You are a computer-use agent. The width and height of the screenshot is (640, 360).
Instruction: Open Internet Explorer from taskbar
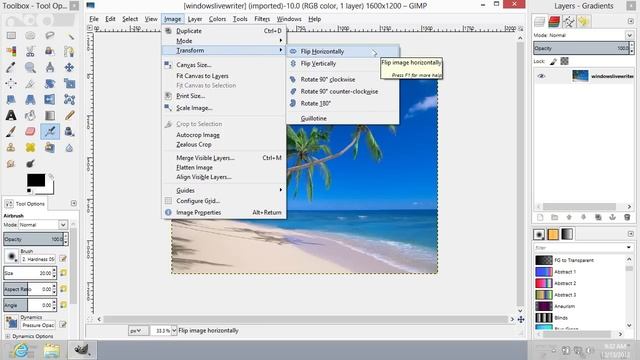click(21, 350)
